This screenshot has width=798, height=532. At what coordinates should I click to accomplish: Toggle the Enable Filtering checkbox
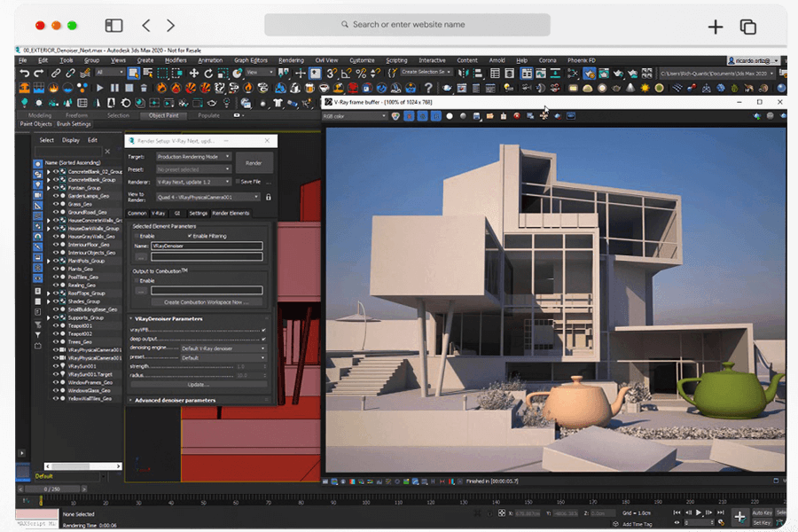190,236
